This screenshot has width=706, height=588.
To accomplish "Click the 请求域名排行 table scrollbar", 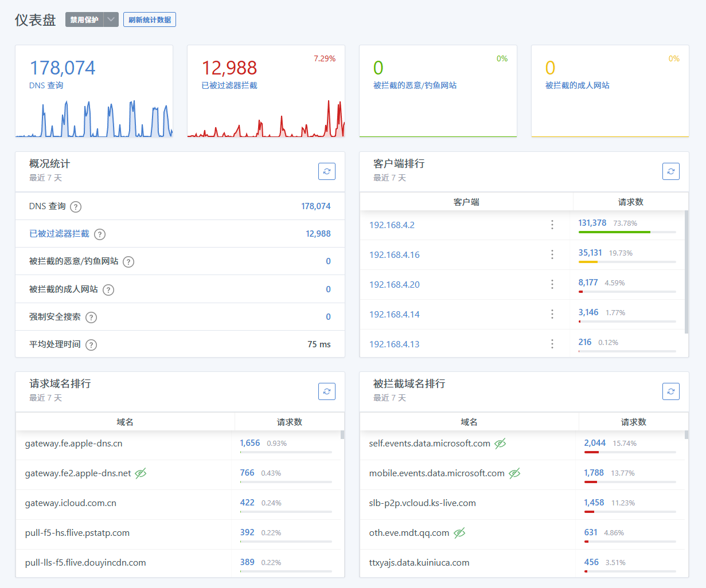I will click(x=342, y=434).
